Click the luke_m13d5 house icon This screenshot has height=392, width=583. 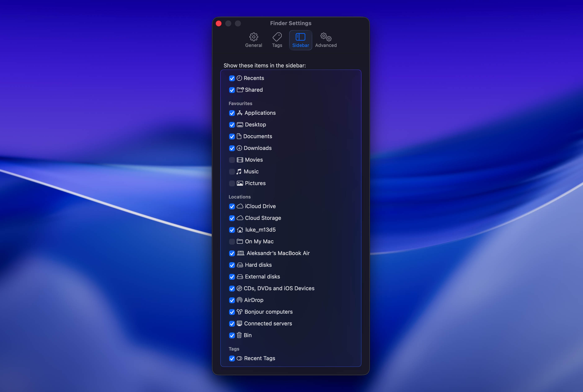coord(240,230)
